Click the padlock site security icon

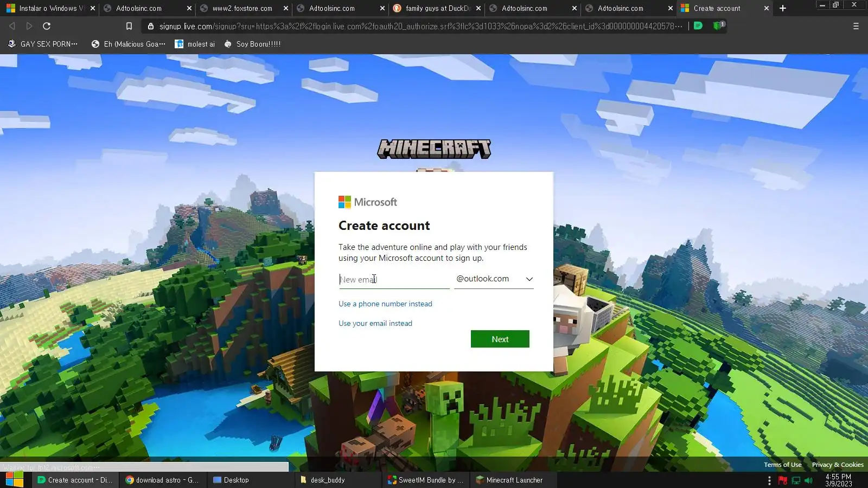(151, 26)
